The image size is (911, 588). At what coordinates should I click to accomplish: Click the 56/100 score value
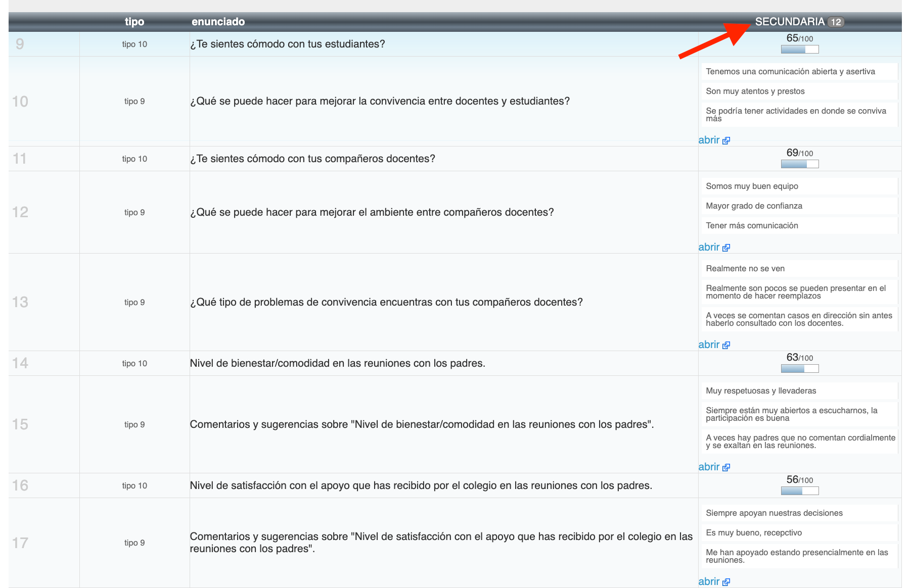[x=800, y=480]
